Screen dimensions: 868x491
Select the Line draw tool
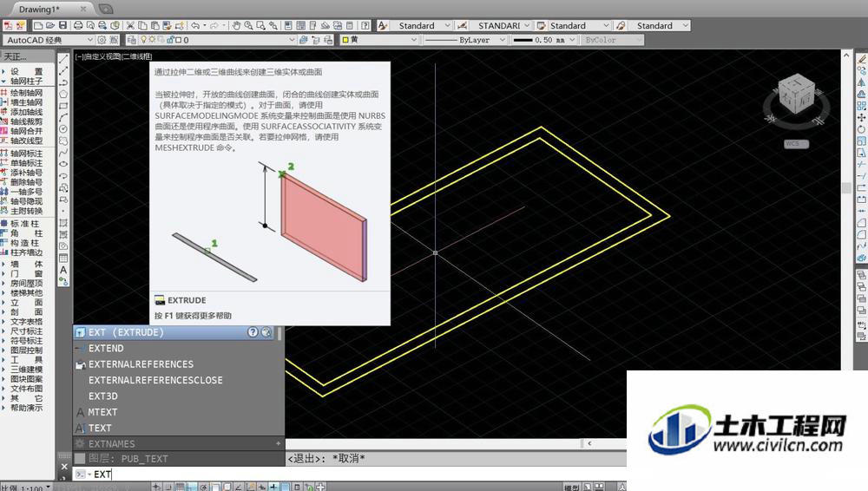tap(63, 59)
